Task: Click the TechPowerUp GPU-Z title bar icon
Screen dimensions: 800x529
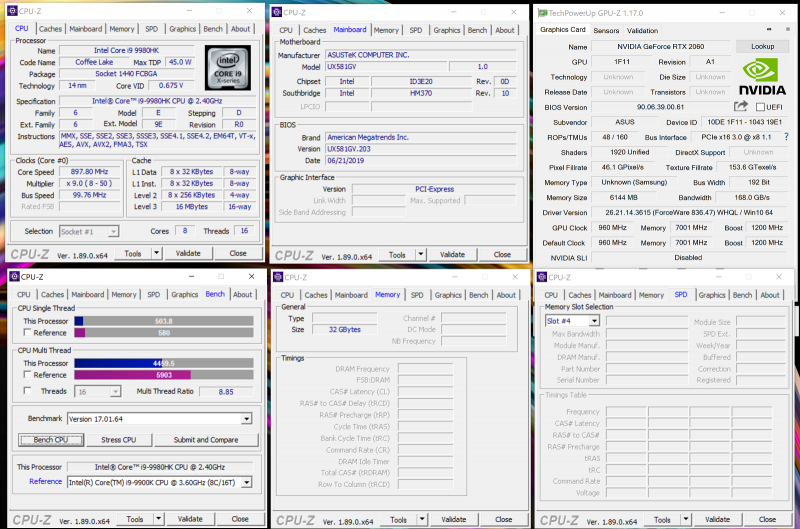Action: [543, 13]
